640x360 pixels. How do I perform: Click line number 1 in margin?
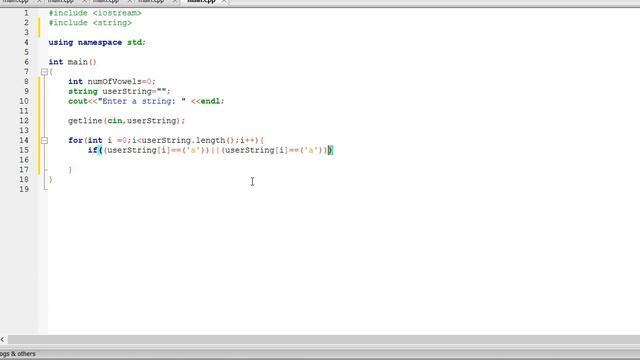point(26,13)
